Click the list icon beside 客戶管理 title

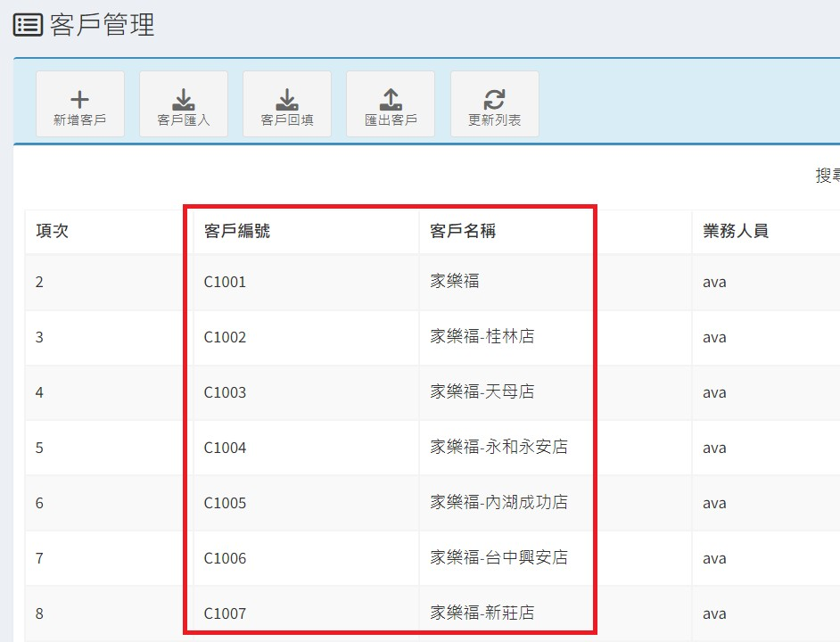tap(28, 25)
